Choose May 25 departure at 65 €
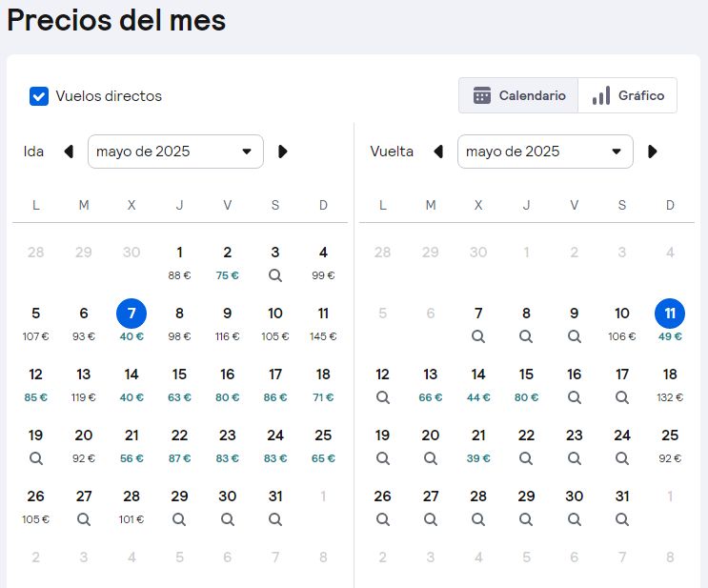 (323, 444)
